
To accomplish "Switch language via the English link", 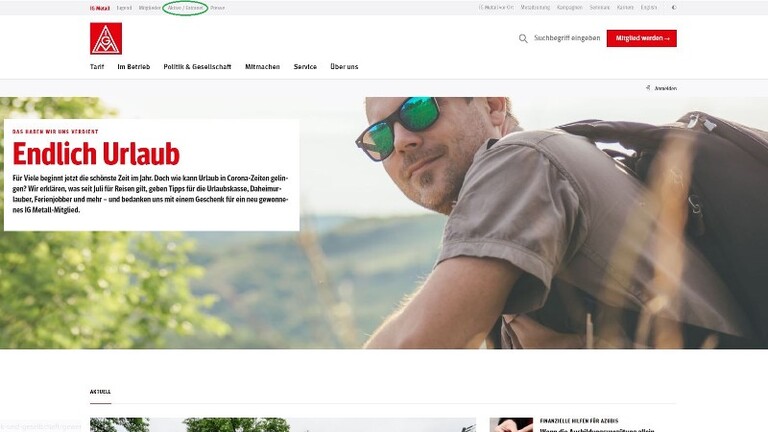I will pyautogui.click(x=649, y=7).
